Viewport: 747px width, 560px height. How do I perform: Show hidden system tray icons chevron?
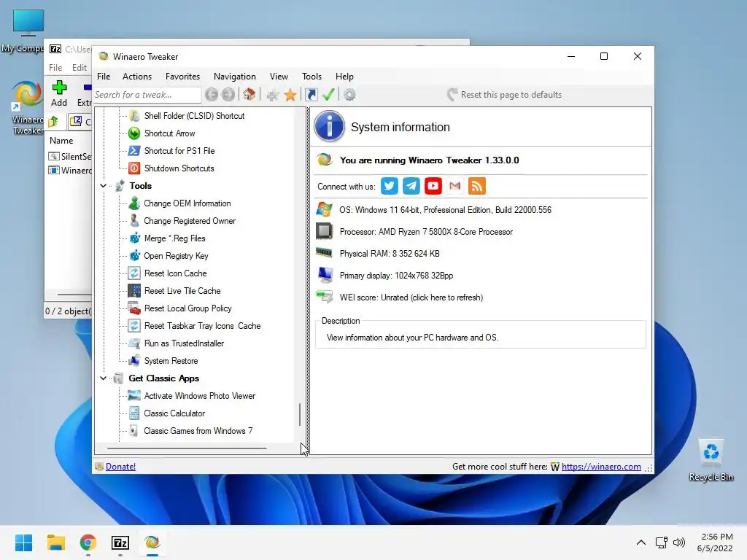(x=641, y=542)
